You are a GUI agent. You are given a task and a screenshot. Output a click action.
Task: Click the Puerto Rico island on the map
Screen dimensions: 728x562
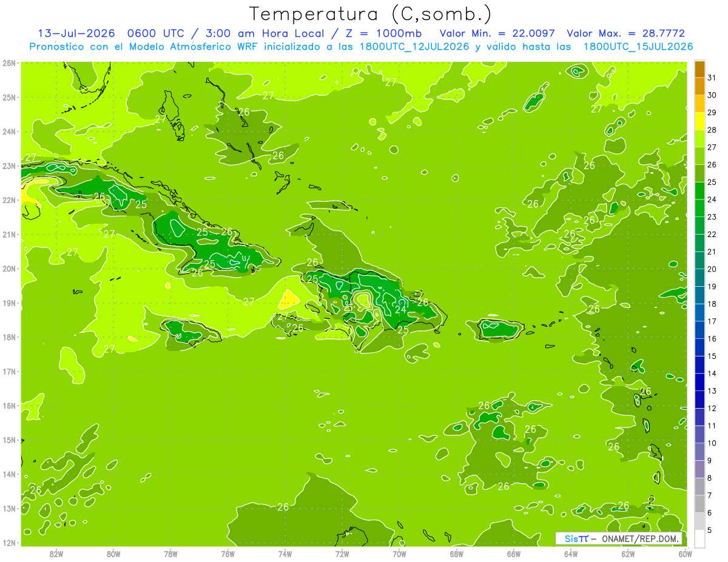coord(499,329)
